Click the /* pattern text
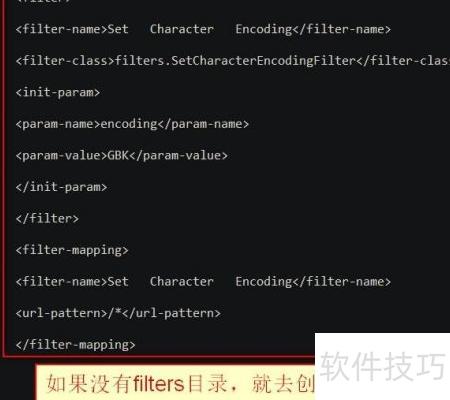The height and width of the screenshot is (400, 450). point(114,313)
